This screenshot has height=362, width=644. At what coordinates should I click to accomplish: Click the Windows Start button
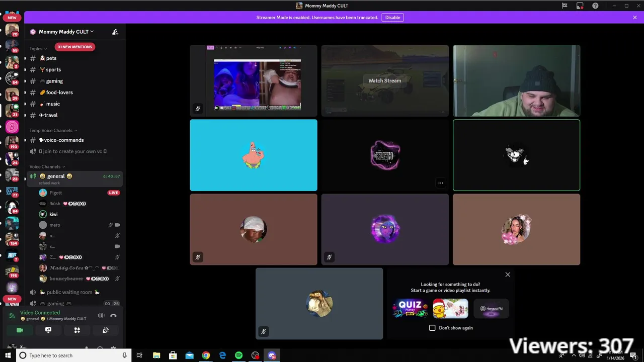pos(8,355)
